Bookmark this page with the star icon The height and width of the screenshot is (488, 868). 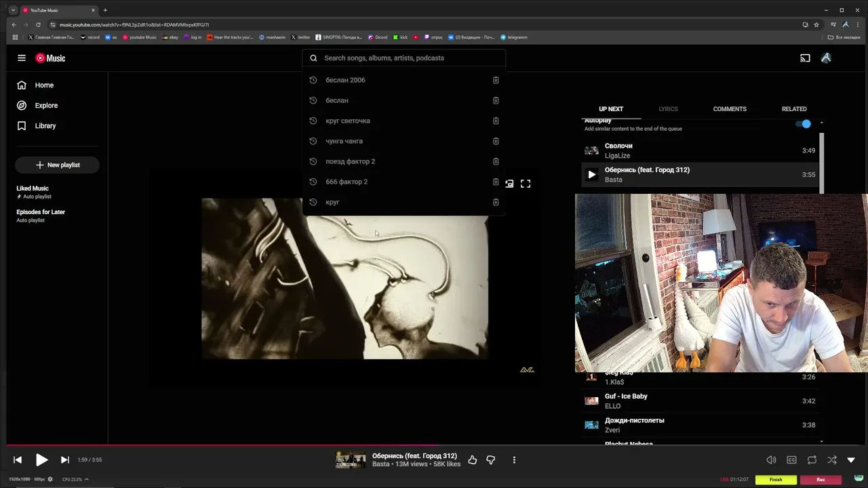coord(816,25)
